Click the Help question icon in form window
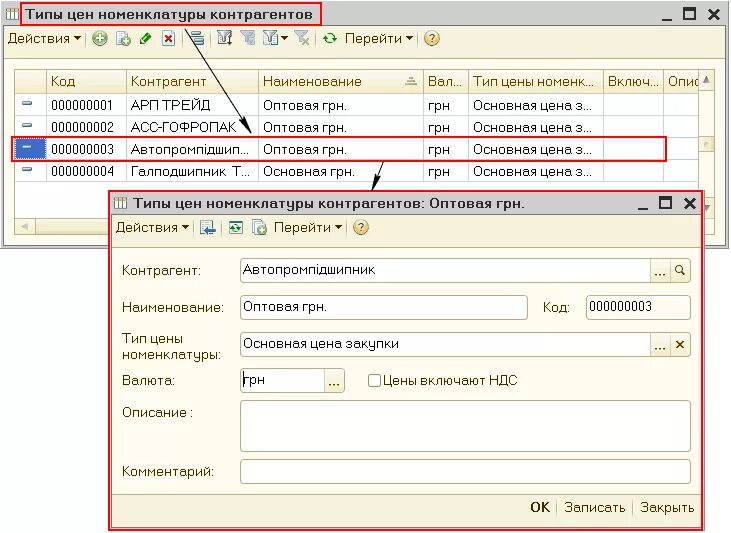This screenshot has width=731, height=533. 361,228
